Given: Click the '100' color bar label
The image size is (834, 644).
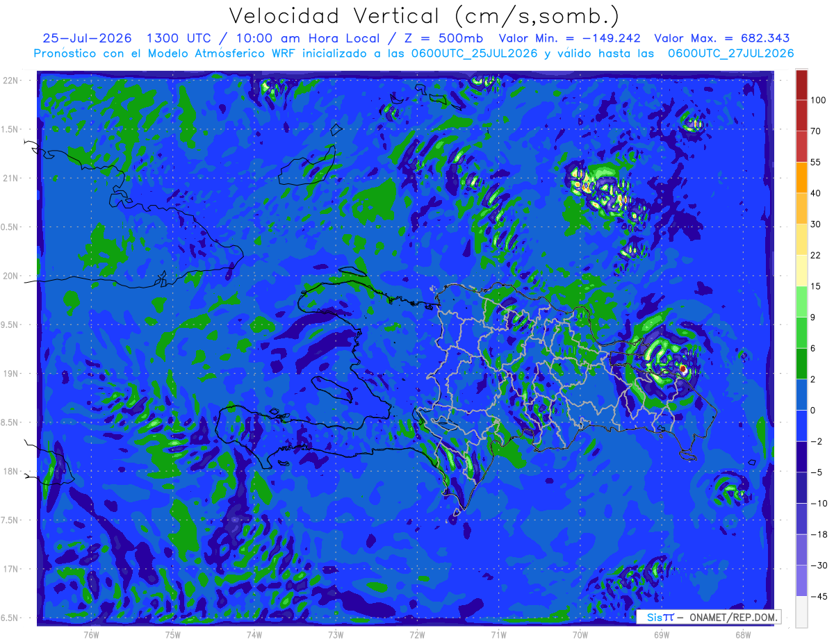Looking at the screenshot, I should click(x=818, y=100).
